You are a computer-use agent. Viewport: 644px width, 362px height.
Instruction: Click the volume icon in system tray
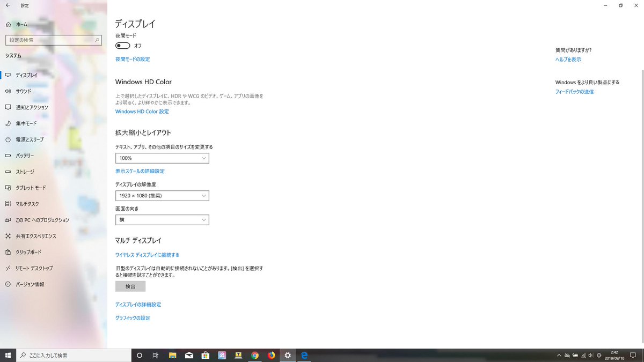[591, 355]
